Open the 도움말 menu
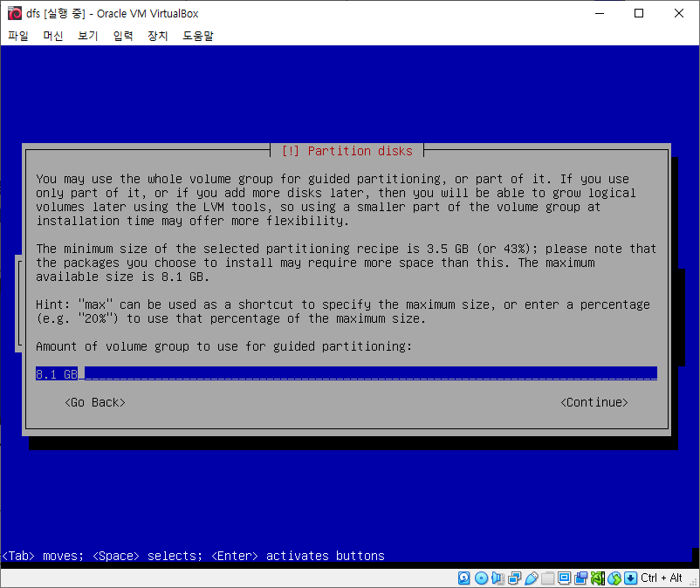Viewport: 700px width, 588px height. coord(198,36)
